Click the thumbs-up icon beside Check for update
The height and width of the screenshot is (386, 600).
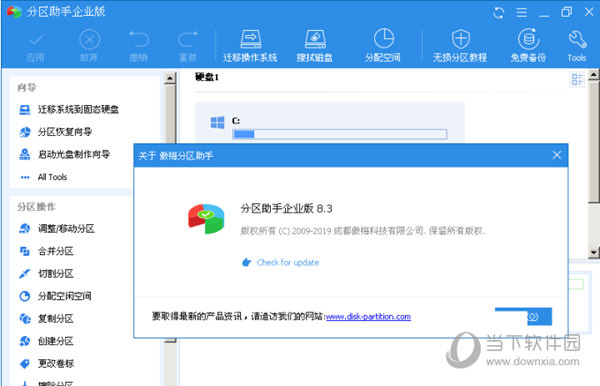[246, 262]
